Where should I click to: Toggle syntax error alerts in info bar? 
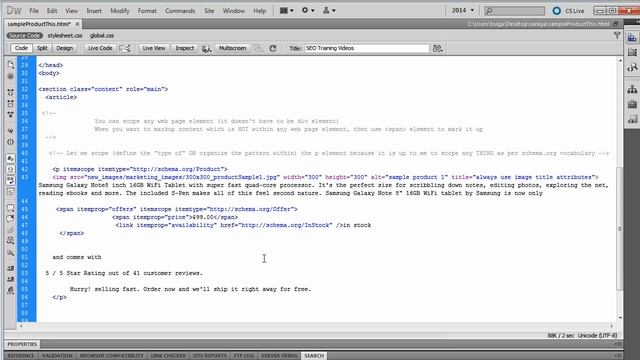11,192
